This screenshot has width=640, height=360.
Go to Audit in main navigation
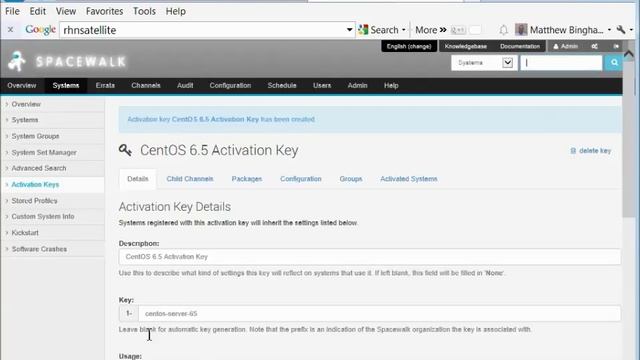[x=185, y=85]
